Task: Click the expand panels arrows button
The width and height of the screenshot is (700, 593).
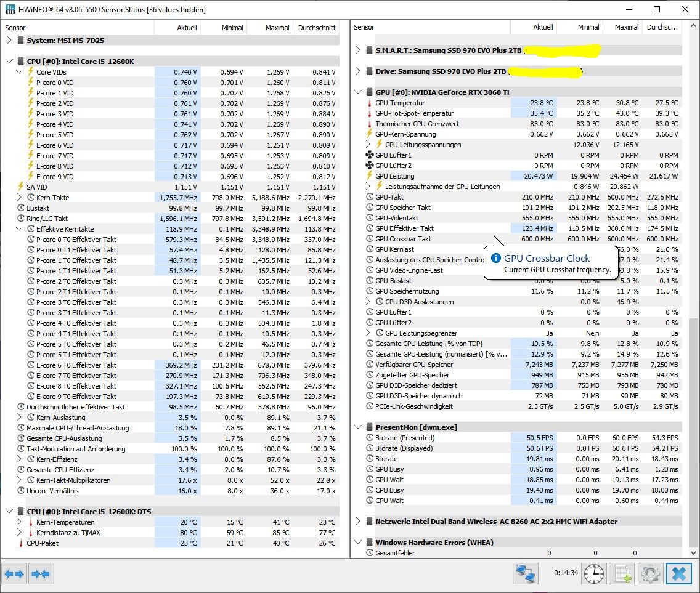Action: click(14, 574)
